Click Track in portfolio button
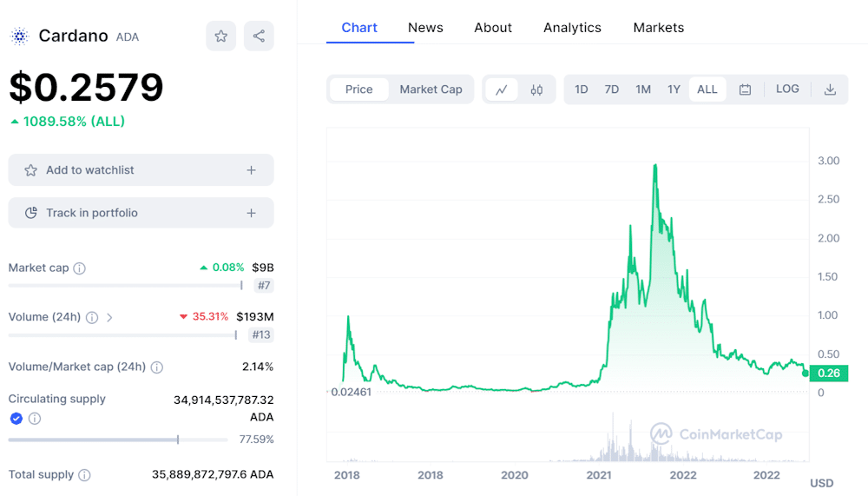Image resolution: width=868 pixels, height=496 pixels. pyautogui.click(x=141, y=213)
